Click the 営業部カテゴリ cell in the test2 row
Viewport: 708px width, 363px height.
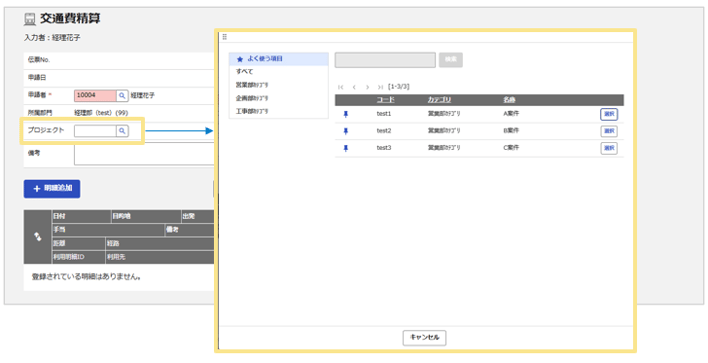pos(444,131)
